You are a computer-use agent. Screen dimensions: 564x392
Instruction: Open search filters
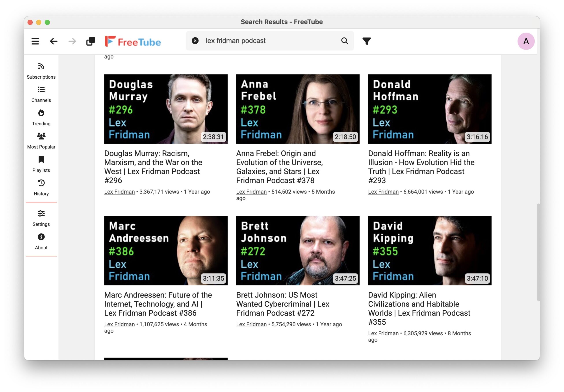(x=366, y=41)
